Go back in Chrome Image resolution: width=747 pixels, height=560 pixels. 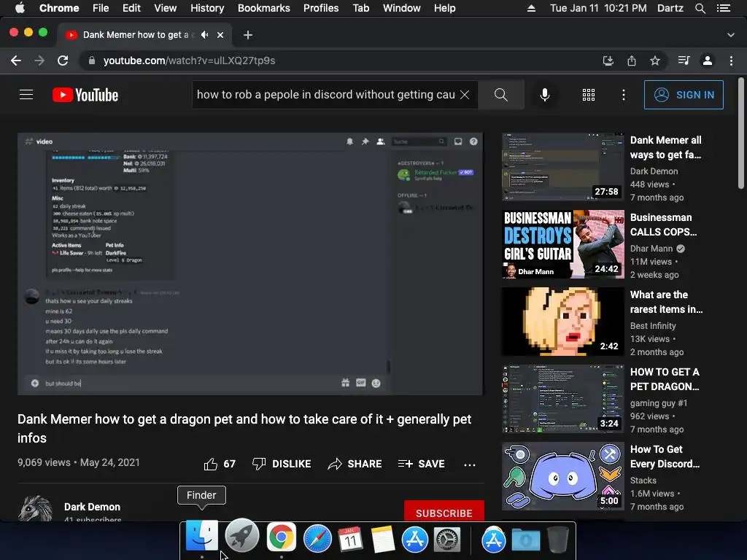tap(16, 61)
